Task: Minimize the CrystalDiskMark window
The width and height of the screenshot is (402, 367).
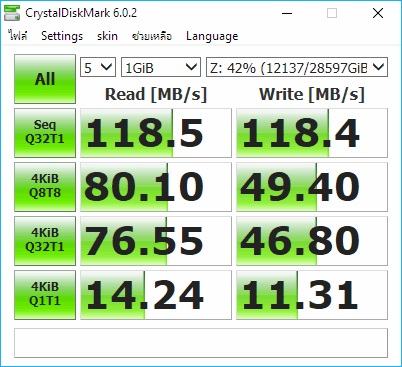Action: coord(287,13)
